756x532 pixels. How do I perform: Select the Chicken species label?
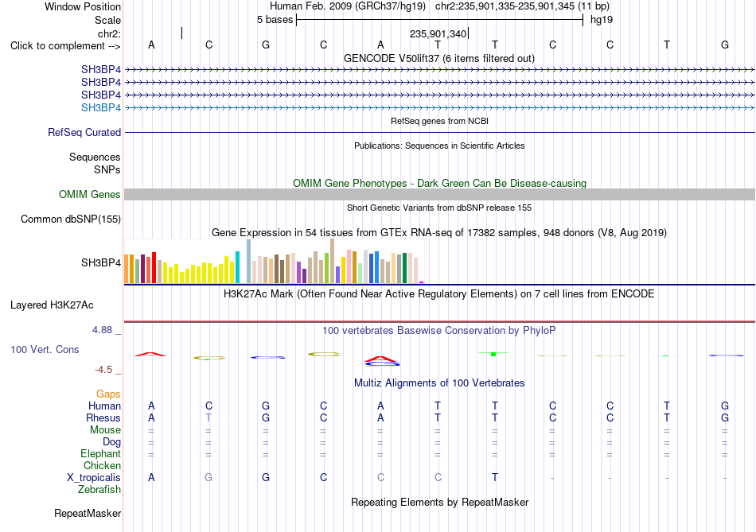(102, 465)
